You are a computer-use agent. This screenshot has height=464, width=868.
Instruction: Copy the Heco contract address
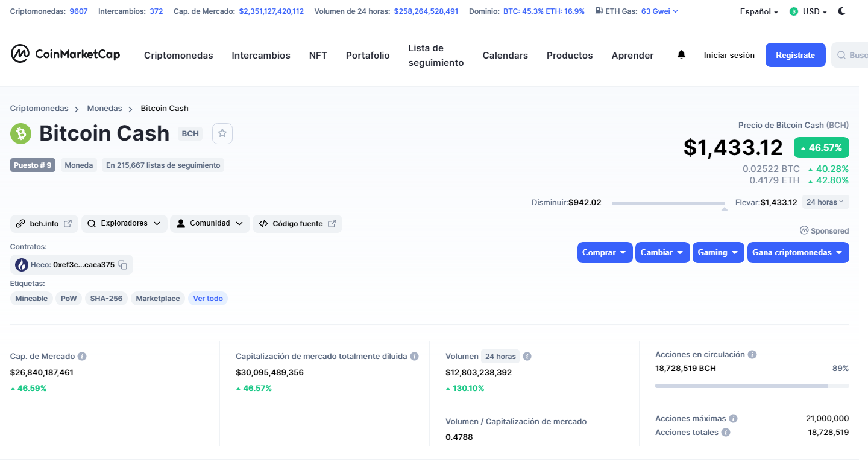click(x=123, y=264)
